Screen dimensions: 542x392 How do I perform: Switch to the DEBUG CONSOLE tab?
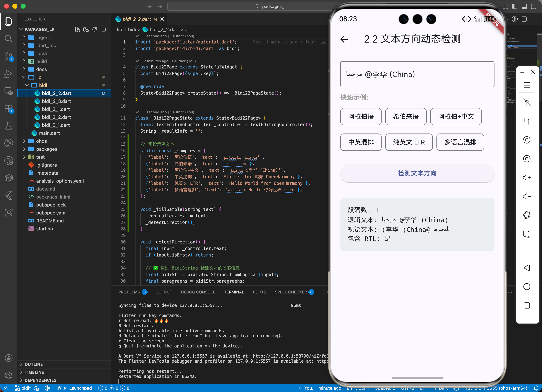(198, 292)
